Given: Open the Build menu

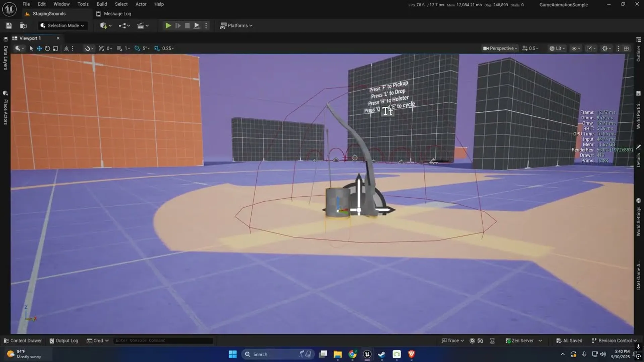Looking at the screenshot, I should (102, 4).
